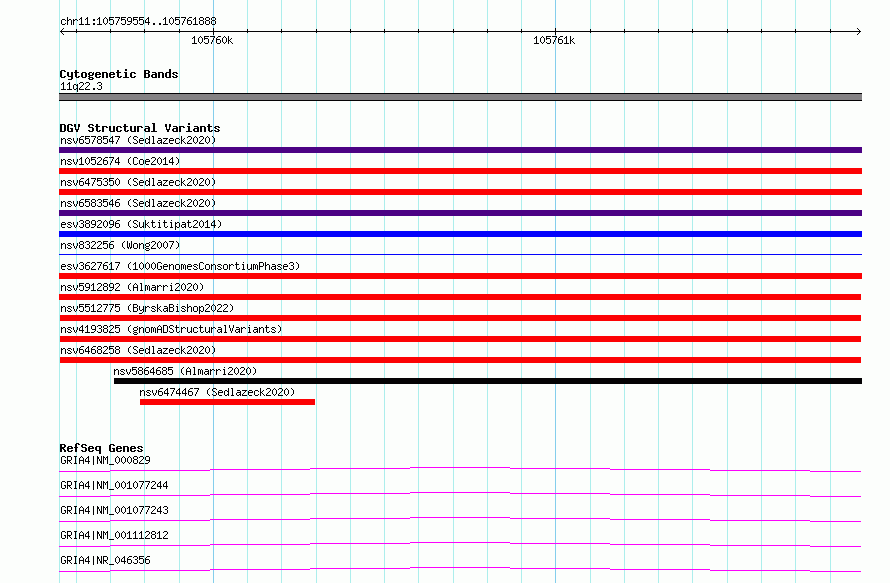Image resolution: width=890 pixels, height=583 pixels.
Task: Click the red bar for nsv5512775
Action: pyautogui.click(x=460, y=318)
